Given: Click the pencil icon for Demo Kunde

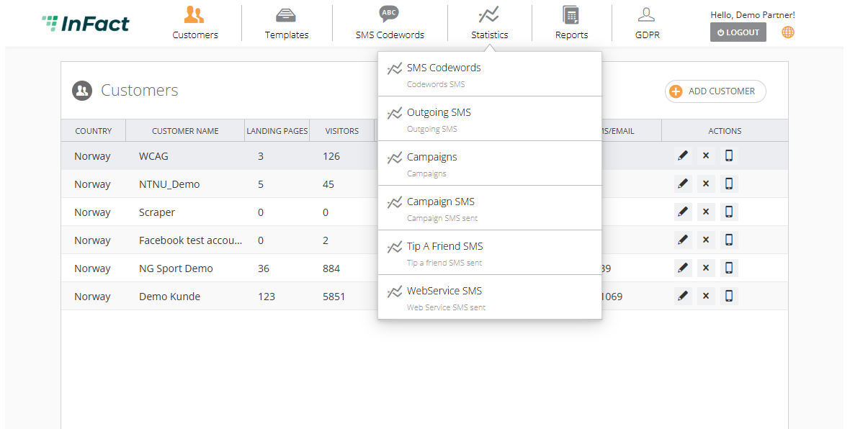Looking at the screenshot, I should coord(683,296).
